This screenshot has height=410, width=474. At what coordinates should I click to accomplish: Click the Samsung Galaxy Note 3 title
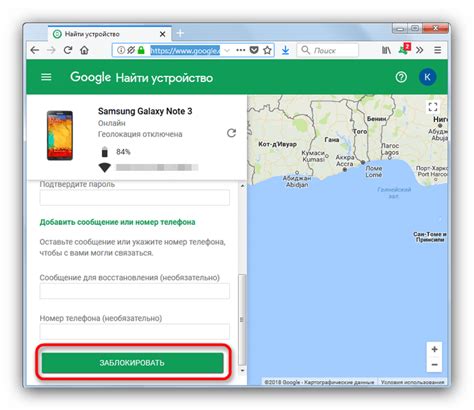145,111
